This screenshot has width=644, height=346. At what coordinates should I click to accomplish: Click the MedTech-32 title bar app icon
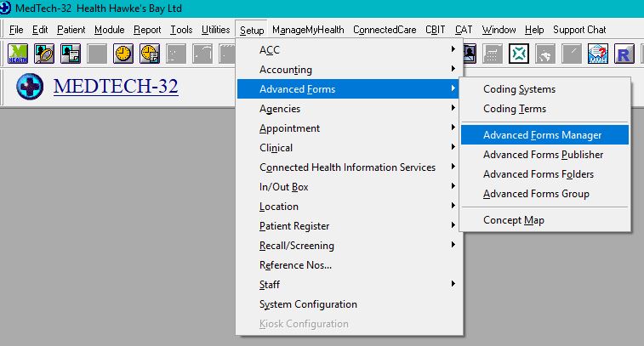5,9
